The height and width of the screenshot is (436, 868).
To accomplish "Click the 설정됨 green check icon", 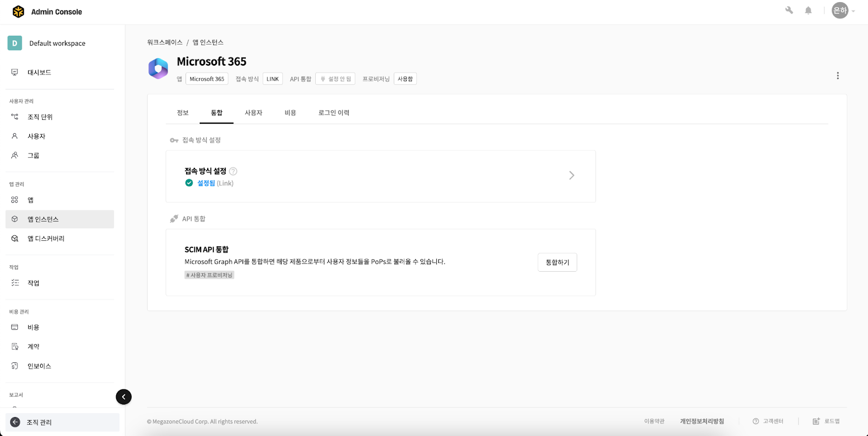I will coord(189,183).
